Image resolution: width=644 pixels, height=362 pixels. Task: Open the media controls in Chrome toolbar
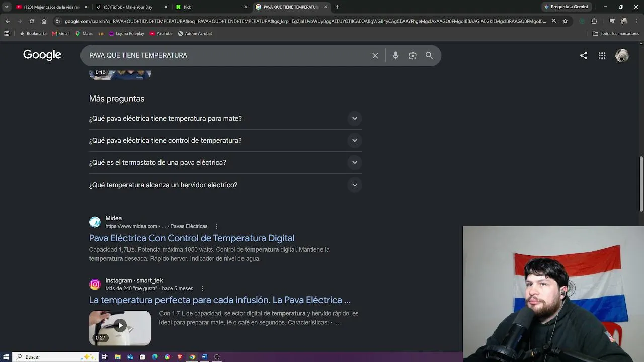click(x=612, y=21)
